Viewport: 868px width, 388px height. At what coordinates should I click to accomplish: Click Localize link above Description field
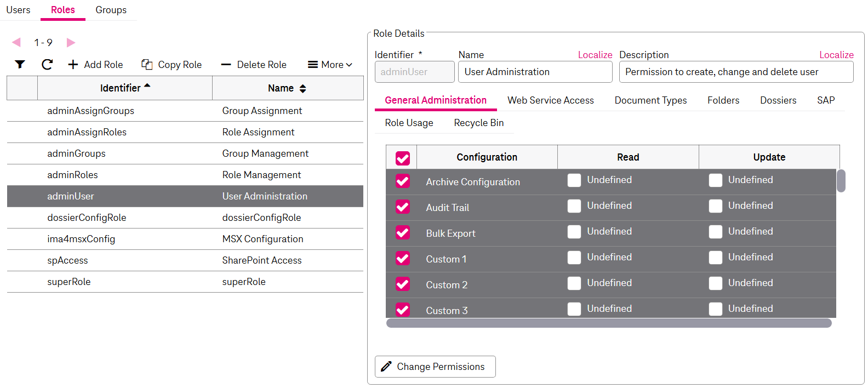point(836,55)
